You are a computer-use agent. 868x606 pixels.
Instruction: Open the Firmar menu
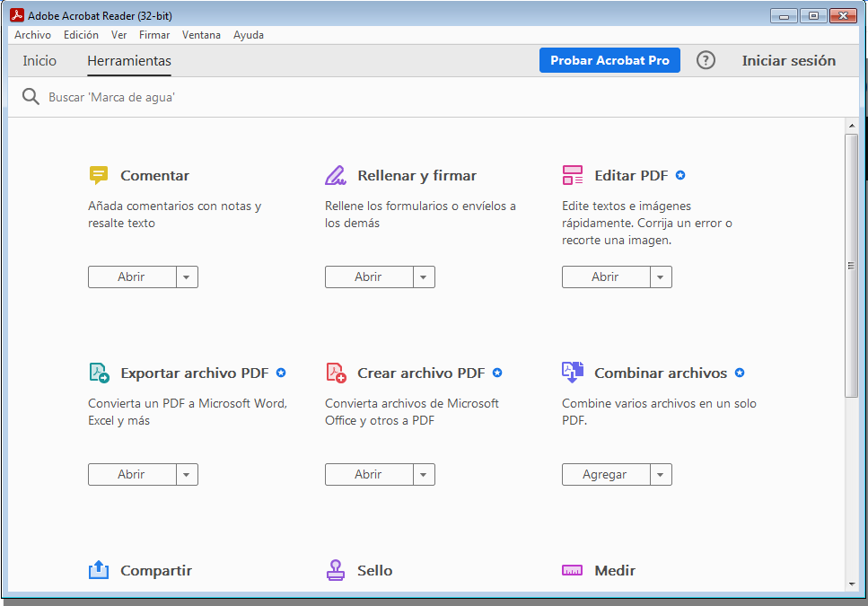coord(153,35)
